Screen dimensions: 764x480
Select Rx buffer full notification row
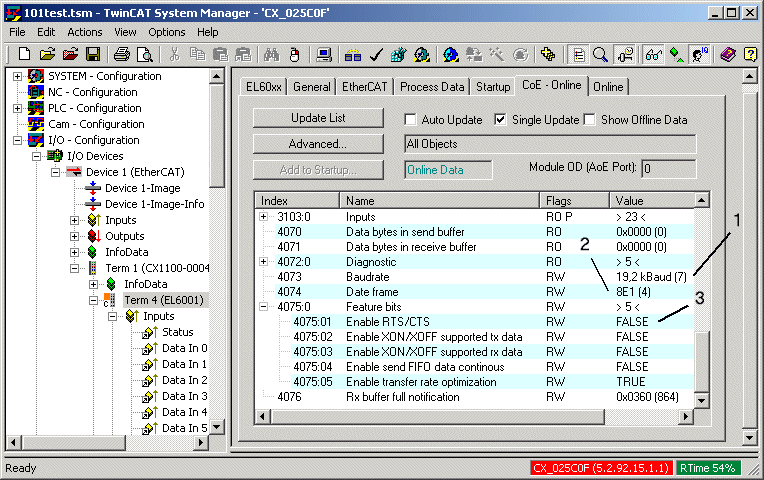[475, 397]
